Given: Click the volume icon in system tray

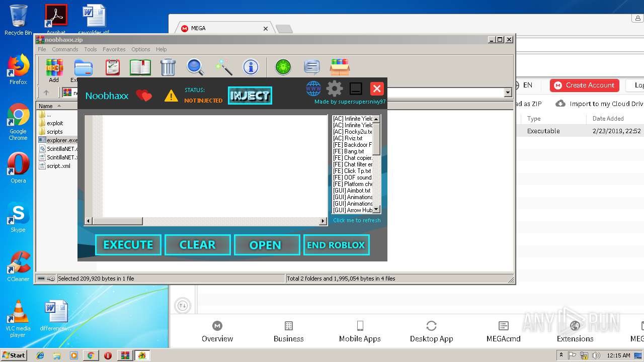Looking at the screenshot, I should tap(597, 355).
